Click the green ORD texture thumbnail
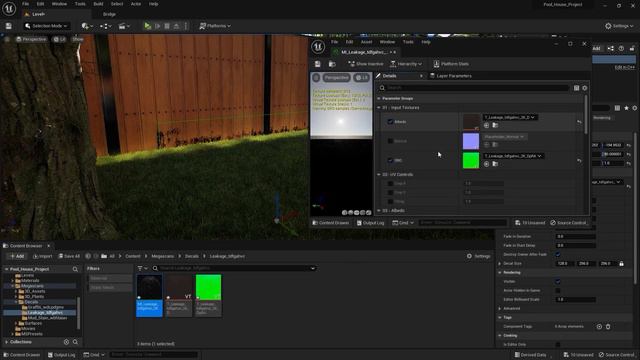640x360 pixels. pos(471,160)
